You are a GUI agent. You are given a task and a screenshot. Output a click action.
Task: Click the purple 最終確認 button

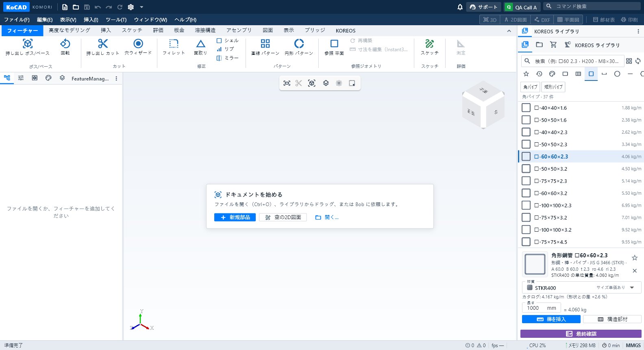pyautogui.click(x=581, y=334)
